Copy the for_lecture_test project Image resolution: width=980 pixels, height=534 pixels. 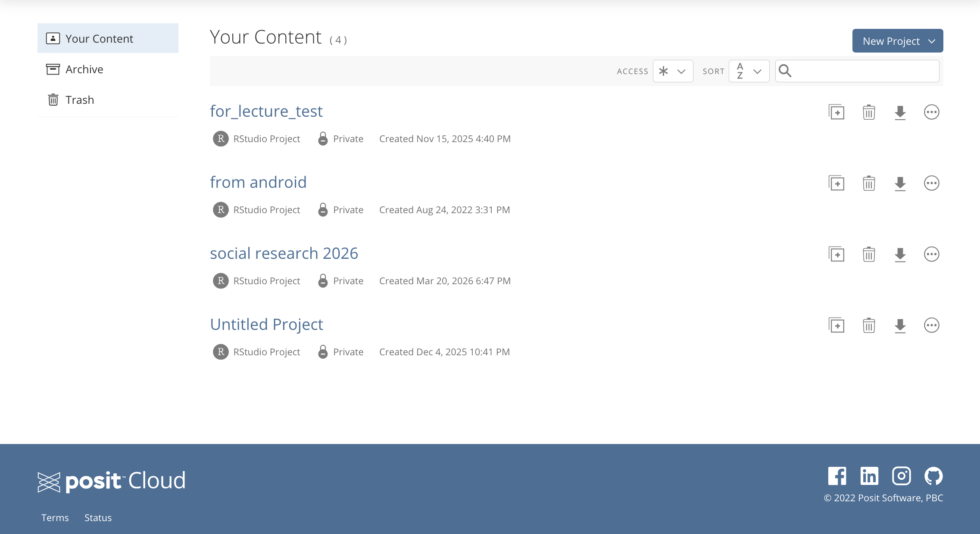pyautogui.click(x=836, y=112)
